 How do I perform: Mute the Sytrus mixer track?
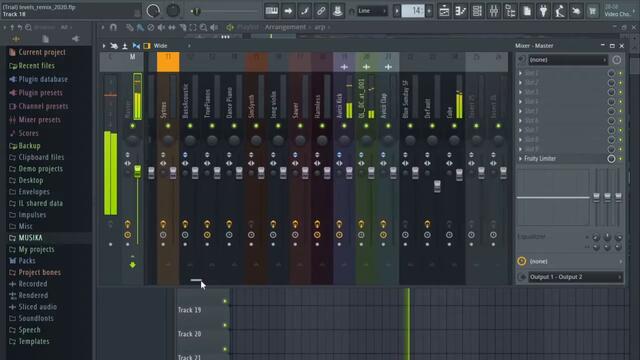click(x=168, y=126)
